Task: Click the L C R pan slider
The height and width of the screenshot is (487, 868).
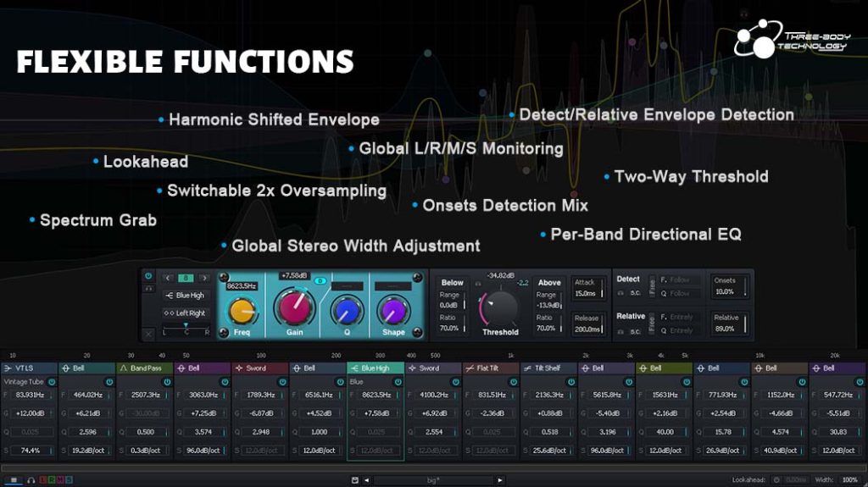Action: pyautogui.click(x=186, y=327)
